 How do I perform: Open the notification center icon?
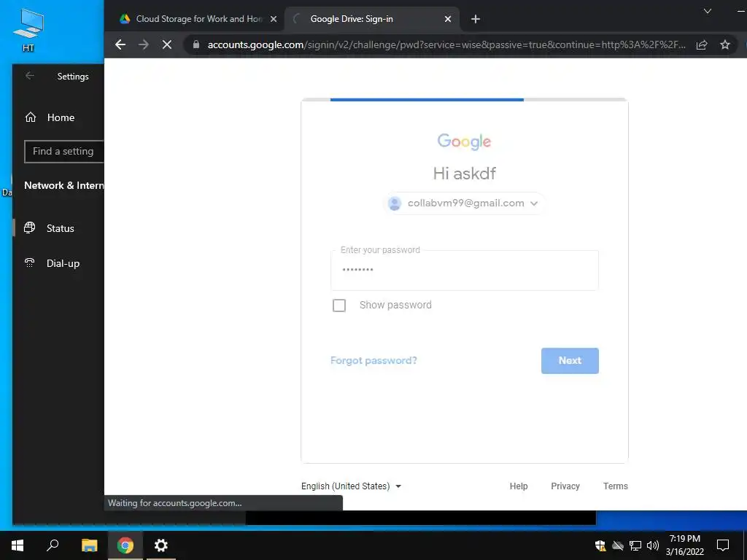point(723,545)
